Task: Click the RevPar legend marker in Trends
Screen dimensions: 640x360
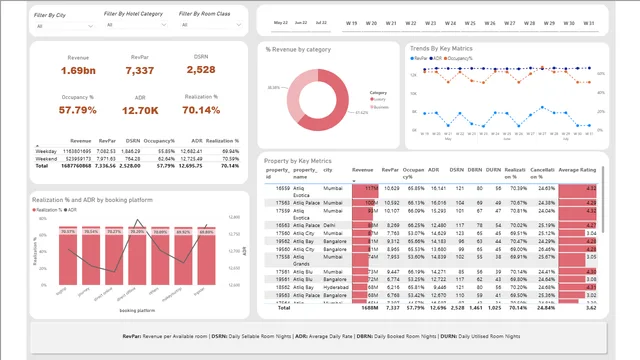Action: (x=412, y=58)
